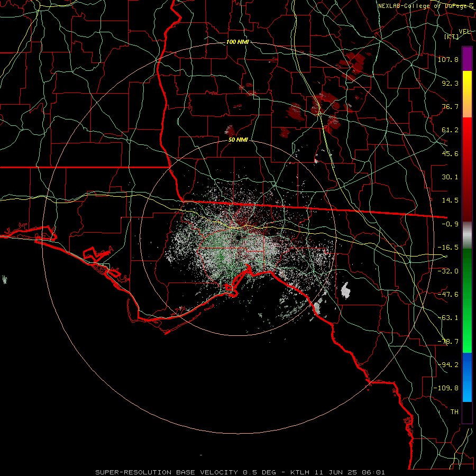476x476 pixels.
Task: Click the TH label on color scale
Action: [454, 412]
